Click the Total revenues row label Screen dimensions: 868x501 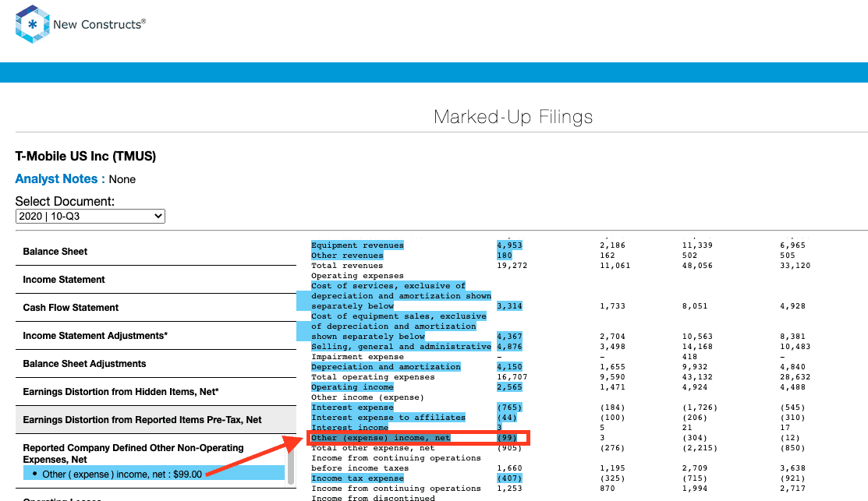(x=347, y=266)
